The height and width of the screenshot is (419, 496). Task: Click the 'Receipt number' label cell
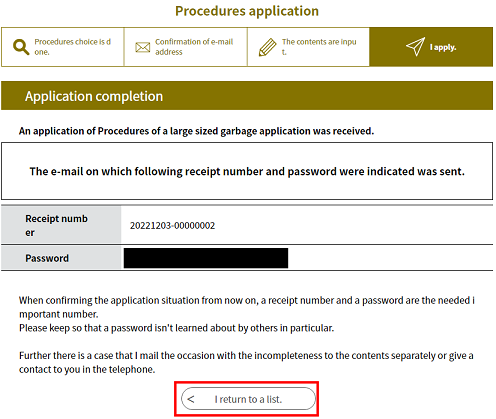(61, 225)
